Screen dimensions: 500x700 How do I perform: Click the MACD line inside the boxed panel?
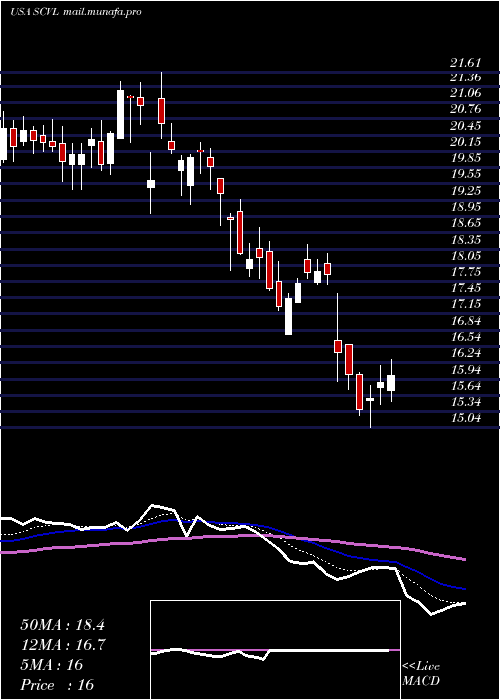[270, 653]
